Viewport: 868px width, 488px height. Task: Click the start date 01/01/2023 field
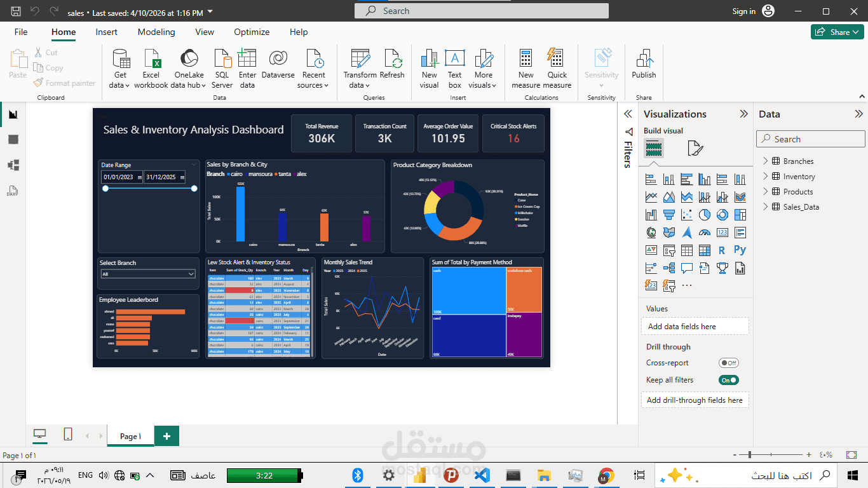(121, 177)
